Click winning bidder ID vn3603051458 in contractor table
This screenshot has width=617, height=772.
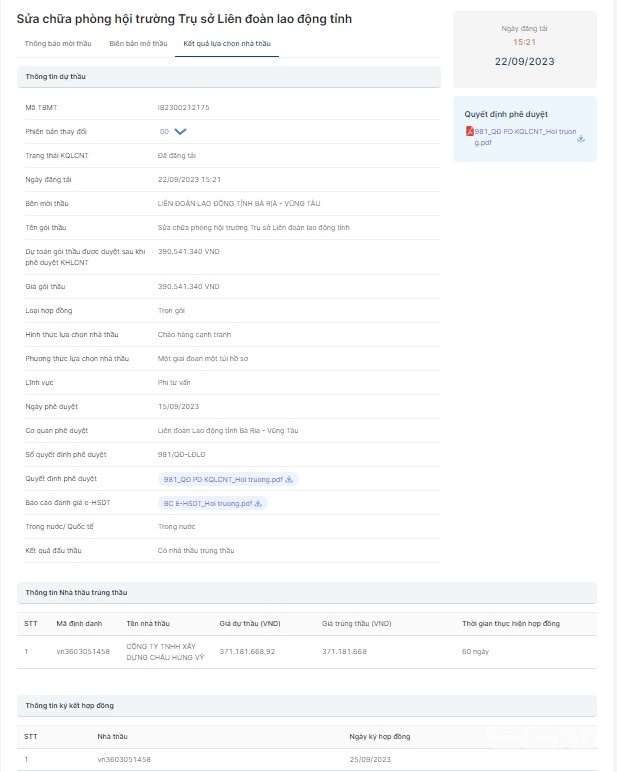pyautogui.click(x=83, y=651)
